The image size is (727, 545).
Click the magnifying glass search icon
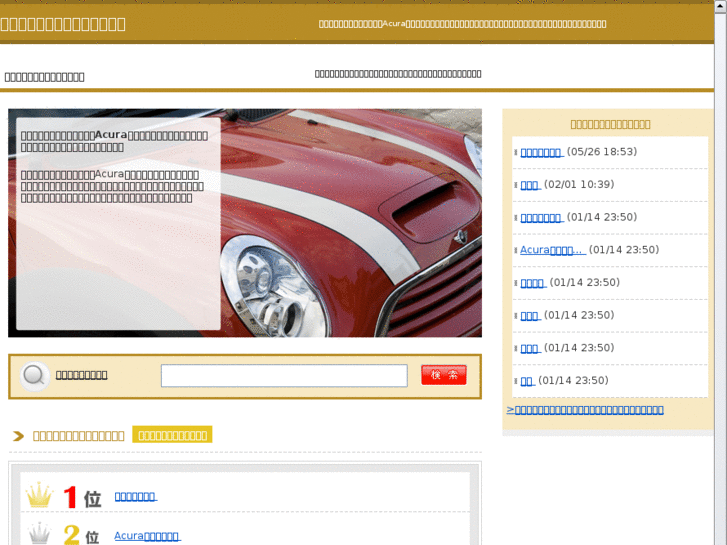pyautogui.click(x=34, y=376)
